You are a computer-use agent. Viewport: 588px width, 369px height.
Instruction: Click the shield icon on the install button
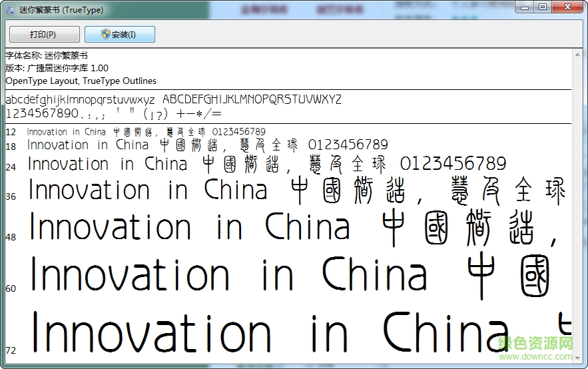click(106, 35)
